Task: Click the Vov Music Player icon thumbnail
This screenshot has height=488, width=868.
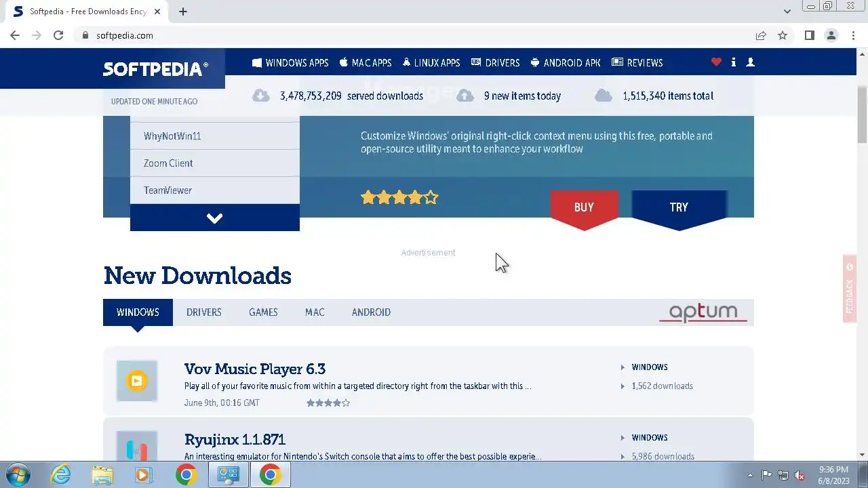Action: [137, 381]
